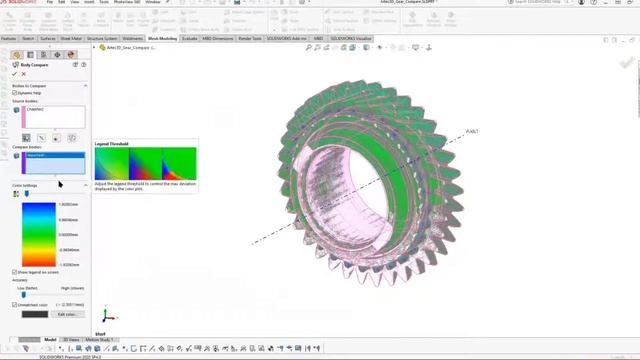Image resolution: width=640 pixels, height=360 pixels.
Task: Cancel Body Compare with the red X
Action: point(24,74)
